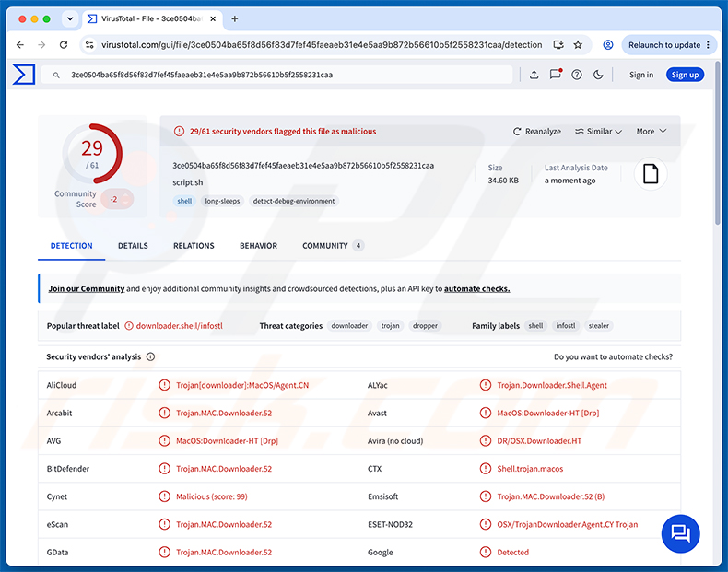Viewport: 728px width, 572px height.
Task: Click the 34.60 KB size value
Action: (503, 180)
